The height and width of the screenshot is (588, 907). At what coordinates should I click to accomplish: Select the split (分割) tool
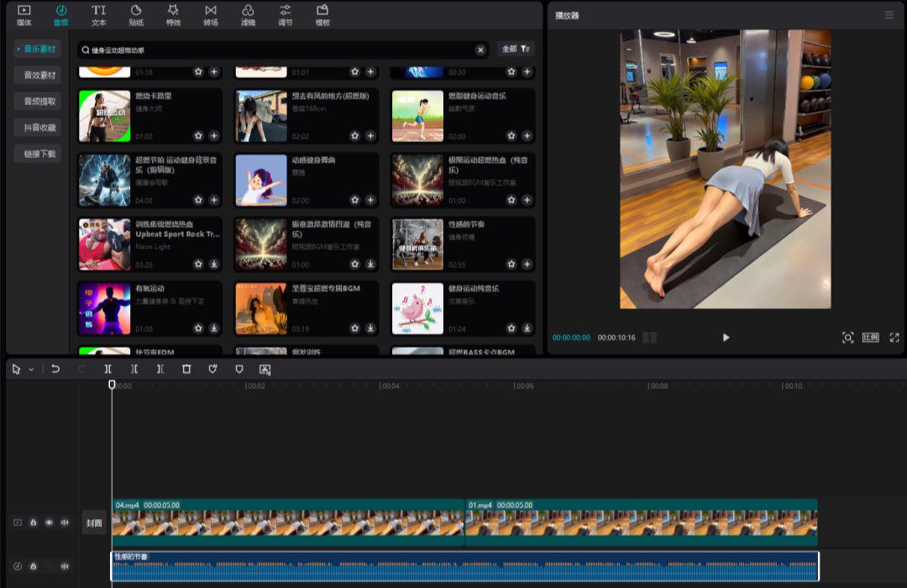pos(107,369)
